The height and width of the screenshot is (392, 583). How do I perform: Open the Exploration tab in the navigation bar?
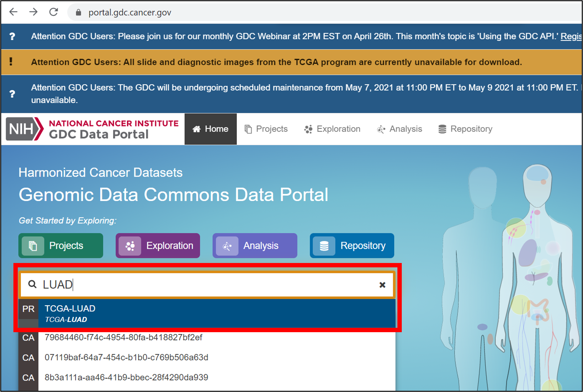(x=332, y=129)
